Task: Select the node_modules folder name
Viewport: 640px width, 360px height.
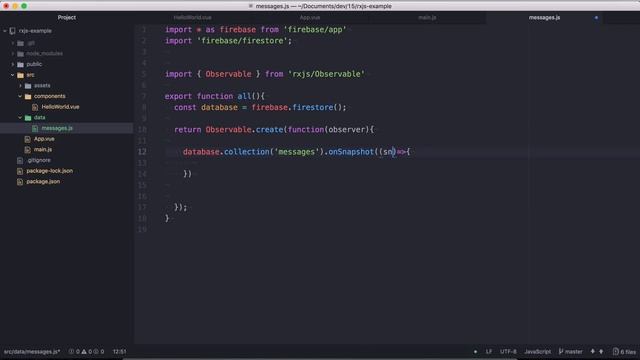Action: [x=44, y=53]
